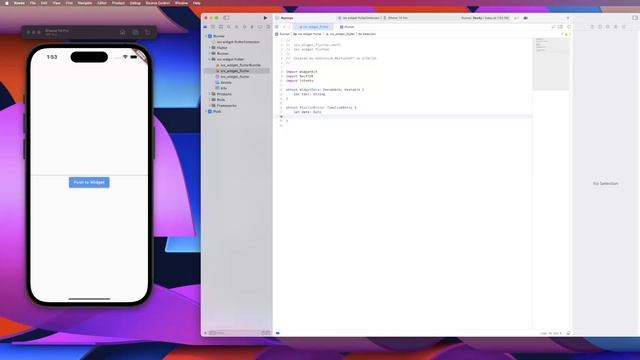This screenshot has width=640, height=360.
Task: Open the Breakpoint navigator icon
Action: coord(260,27)
